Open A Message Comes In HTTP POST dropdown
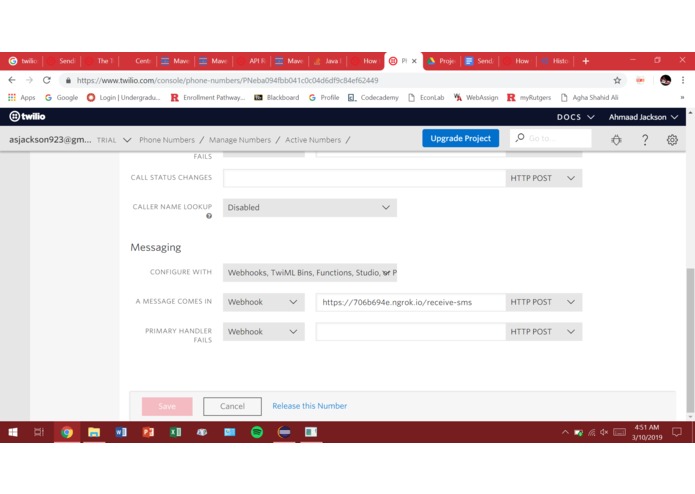This screenshot has width=695, height=494. pos(543,302)
